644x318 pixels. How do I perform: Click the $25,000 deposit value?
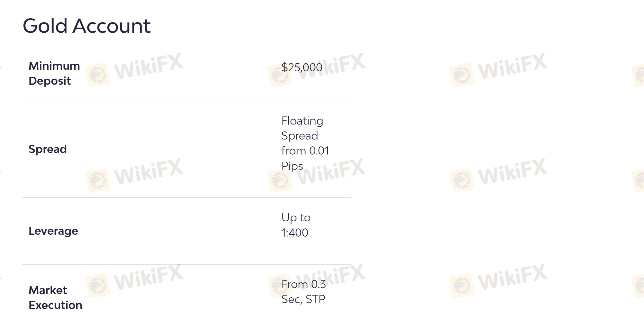point(302,67)
